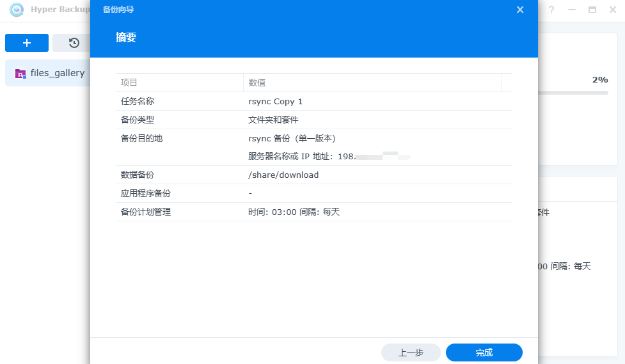Close the 备份向导 wizard dialog
The width and height of the screenshot is (625, 364).
click(x=520, y=10)
